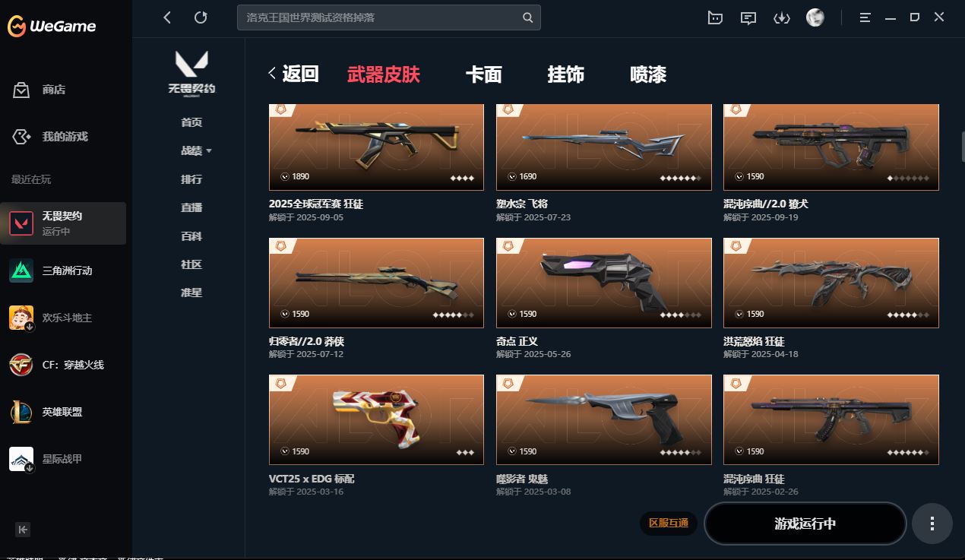Open the store shopping bag icon
965x560 pixels.
click(21, 90)
